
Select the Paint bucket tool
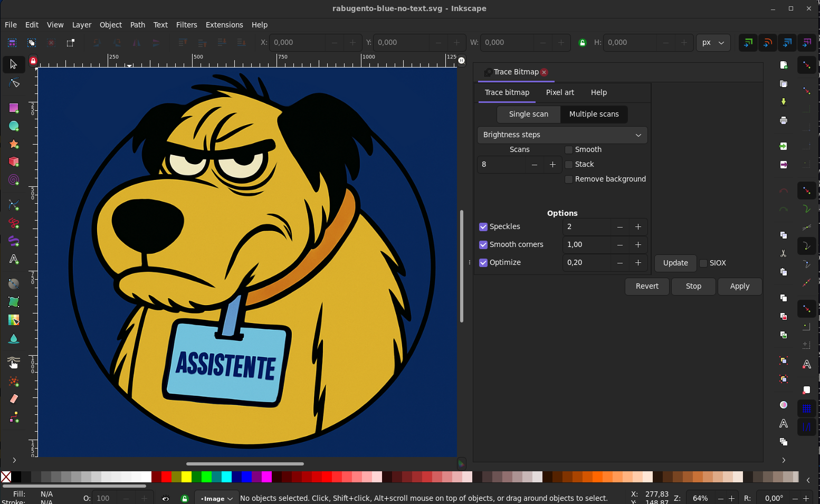(14, 338)
